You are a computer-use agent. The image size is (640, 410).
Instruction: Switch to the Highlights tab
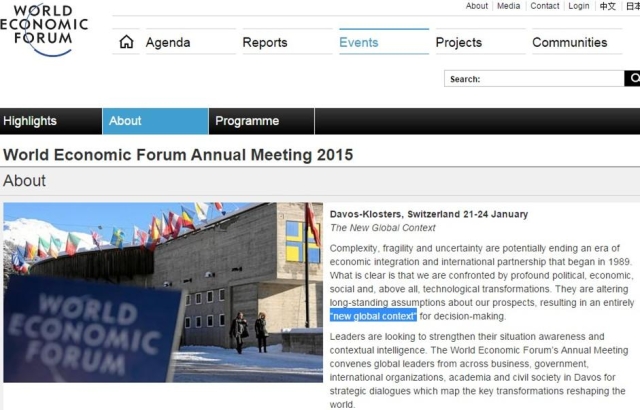click(x=30, y=121)
